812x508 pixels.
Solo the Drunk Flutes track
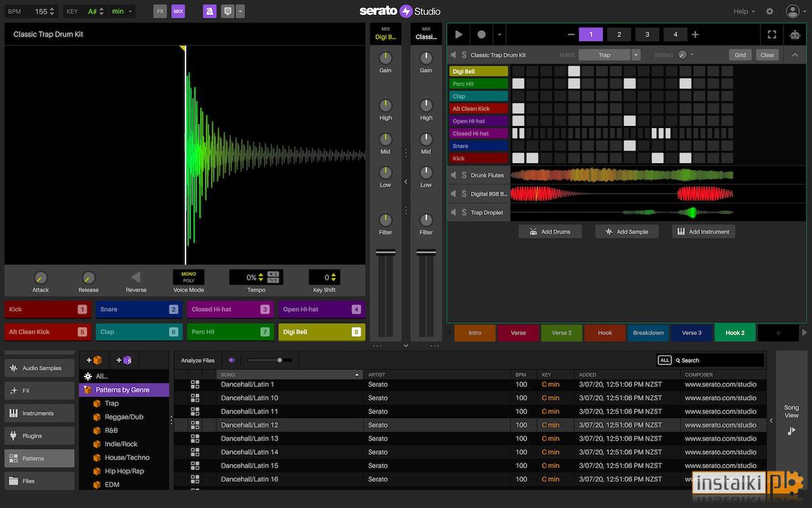pyautogui.click(x=464, y=175)
